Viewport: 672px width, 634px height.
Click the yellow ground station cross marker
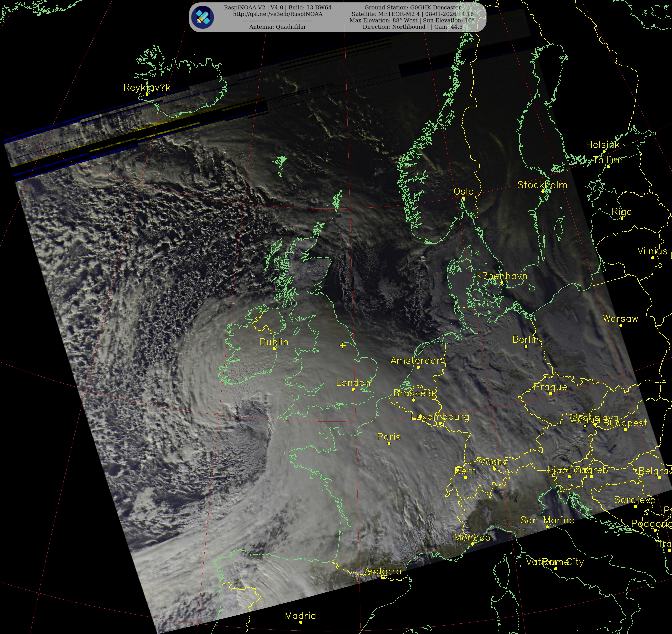343,345
